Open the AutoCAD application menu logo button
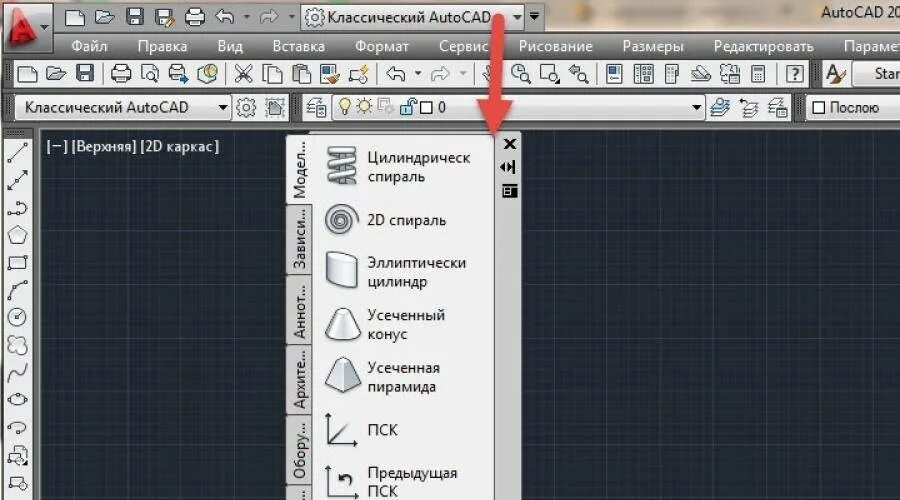 click(x=27, y=26)
